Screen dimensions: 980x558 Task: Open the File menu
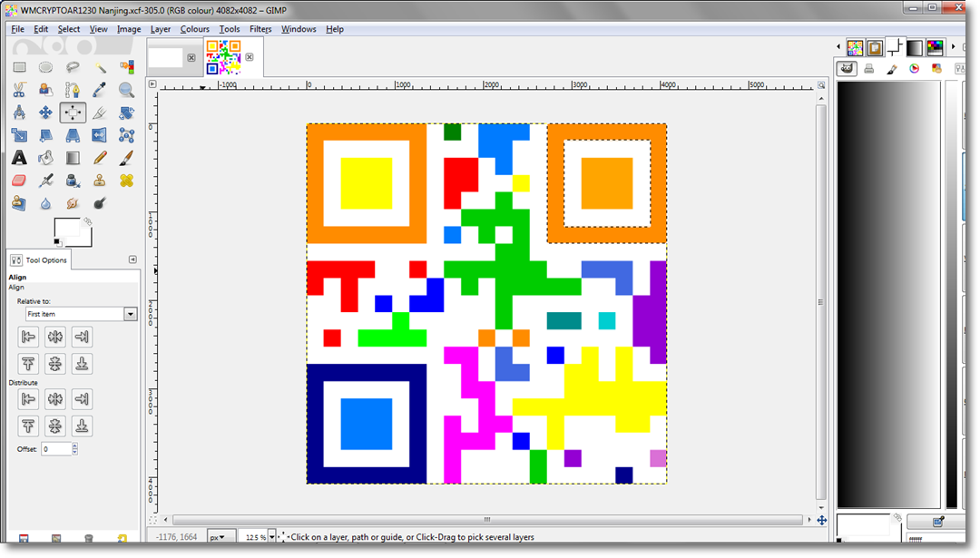(17, 29)
